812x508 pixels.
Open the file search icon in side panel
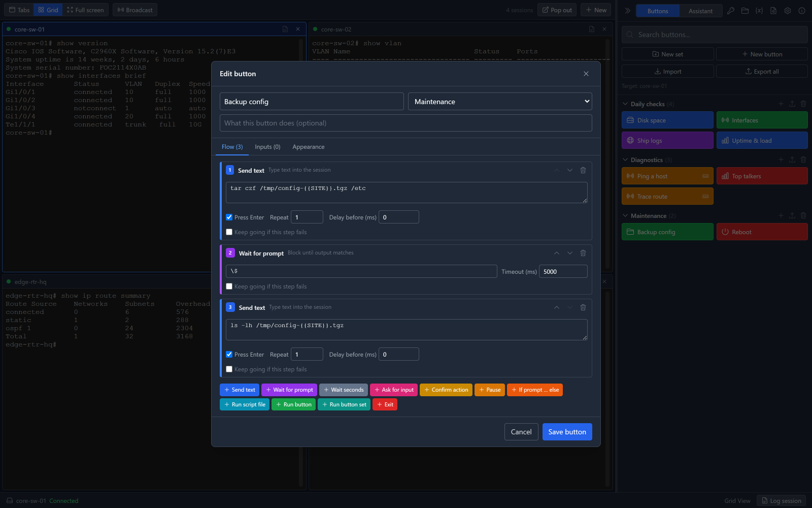pyautogui.click(x=773, y=11)
